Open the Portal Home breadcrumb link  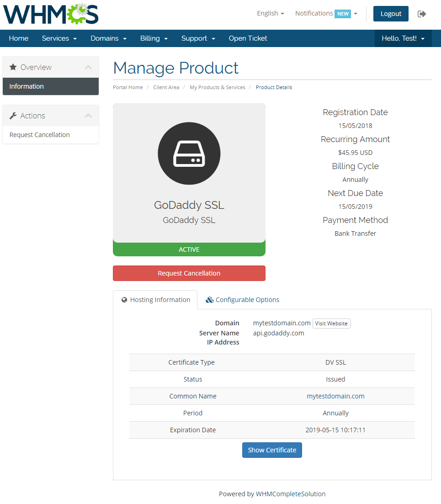(x=128, y=87)
